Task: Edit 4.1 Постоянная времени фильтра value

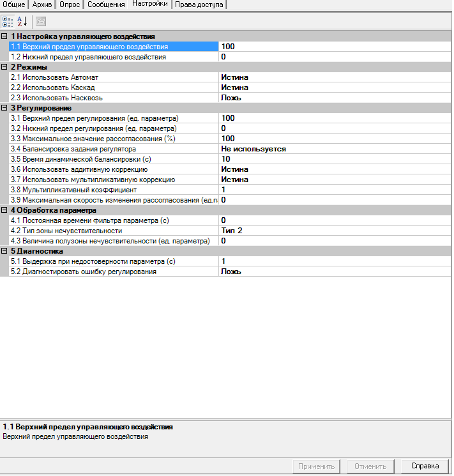Action: tap(335, 220)
